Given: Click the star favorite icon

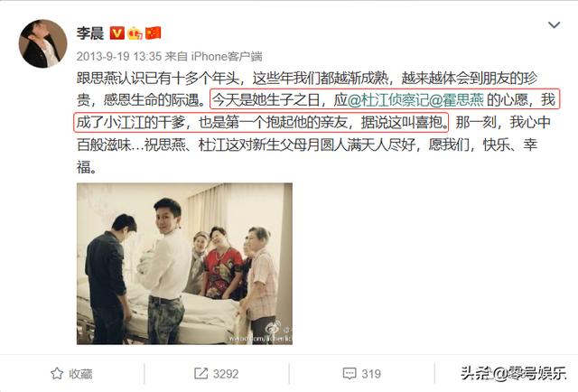Looking at the screenshot, I should point(57,374).
